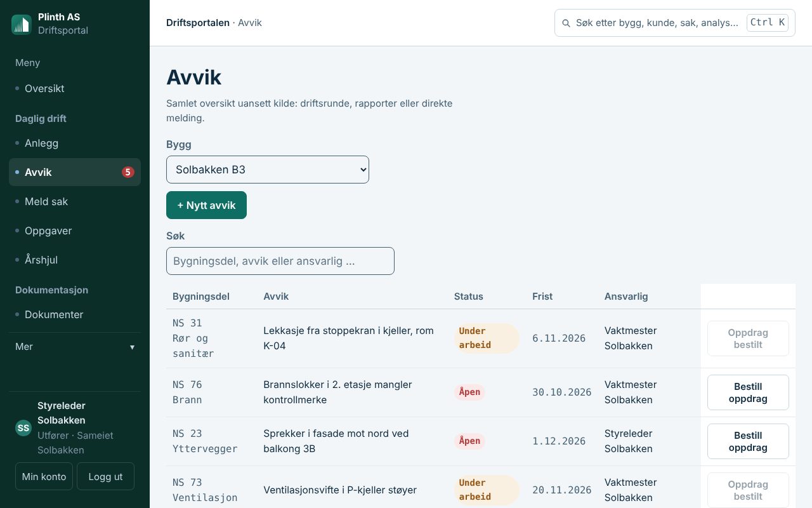
Task: Click the date 1.12.2026
Action: [x=559, y=441]
